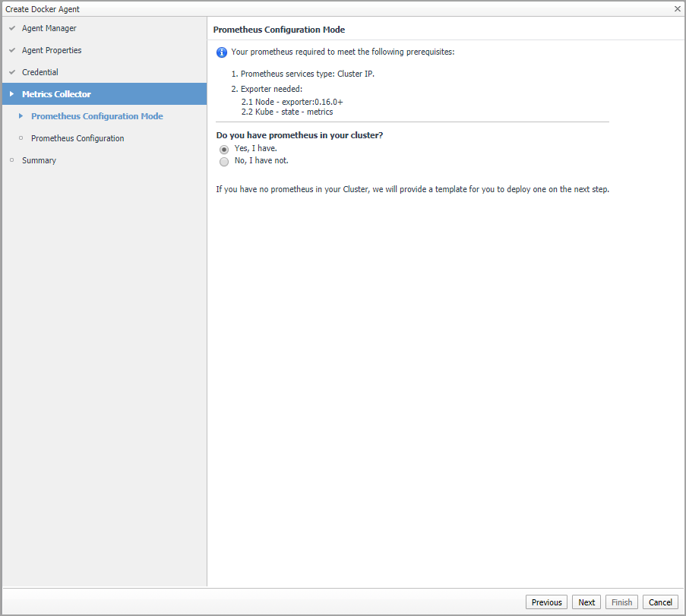Click 'Do you have prometheus in your cluster?' heading
This screenshot has height=616, width=686.
coord(299,135)
